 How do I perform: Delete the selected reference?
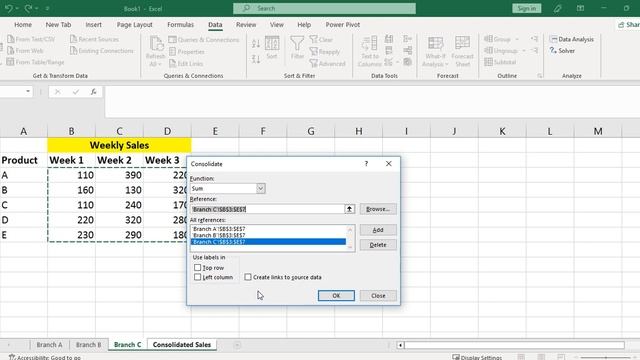378,245
